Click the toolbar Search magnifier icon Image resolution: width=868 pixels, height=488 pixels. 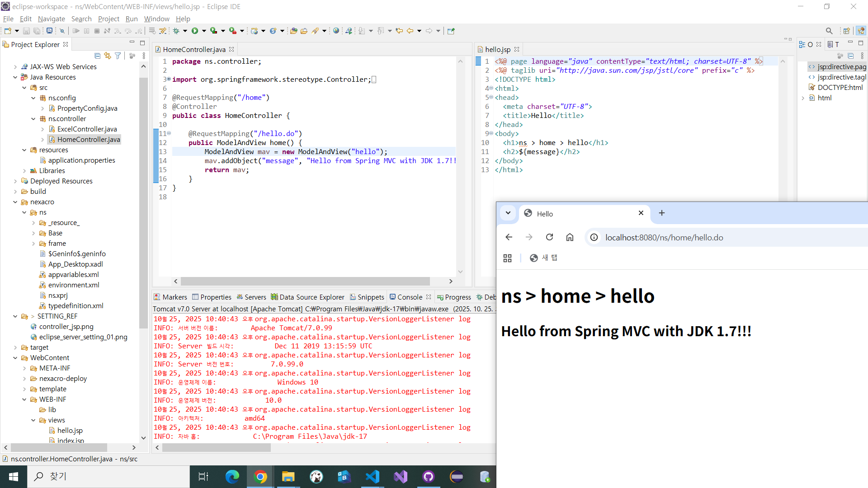[829, 31]
